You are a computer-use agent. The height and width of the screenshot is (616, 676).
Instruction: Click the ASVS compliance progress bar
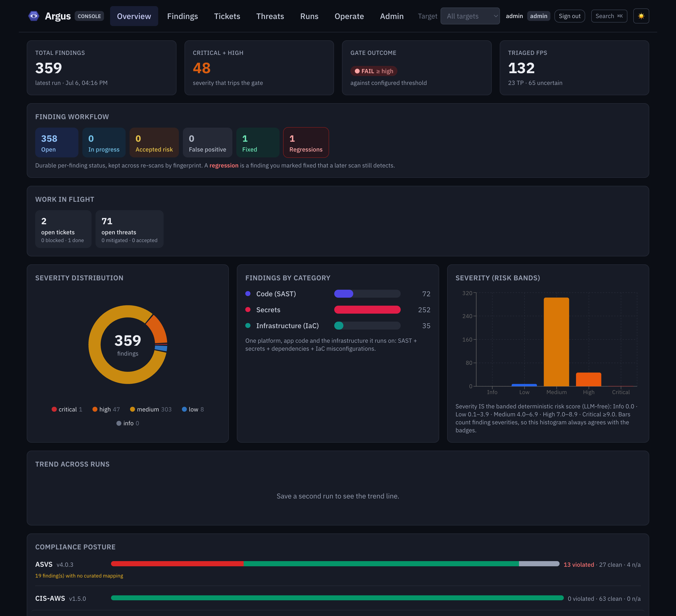(x=335, y=564)
